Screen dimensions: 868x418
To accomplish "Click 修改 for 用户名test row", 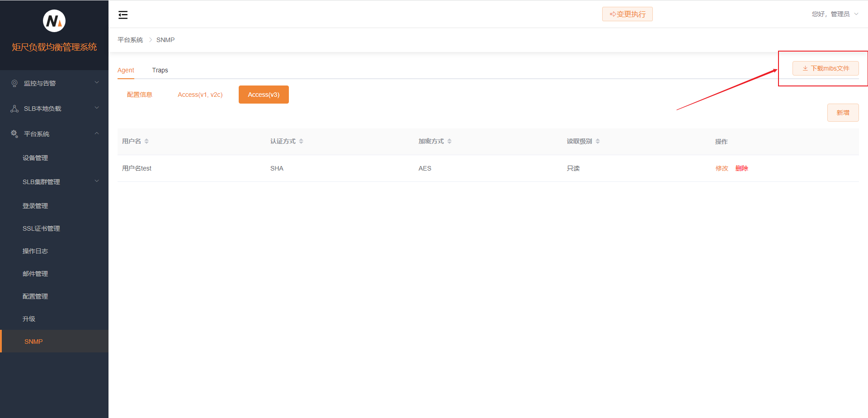I will [722, 168].
